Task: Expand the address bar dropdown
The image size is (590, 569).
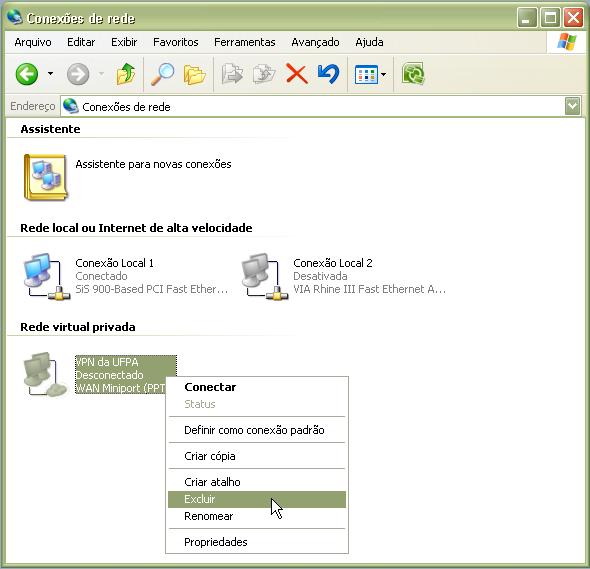Action: tap(573, 107)
